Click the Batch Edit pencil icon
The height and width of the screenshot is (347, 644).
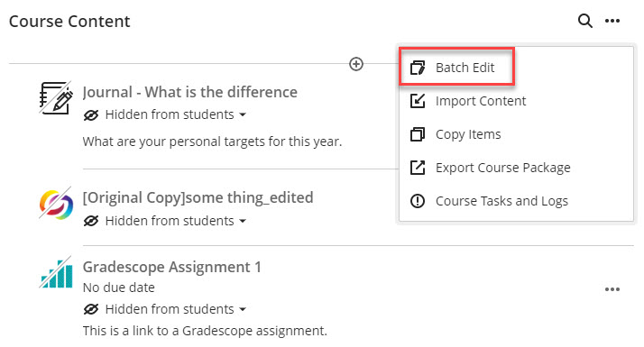(418, 68)
